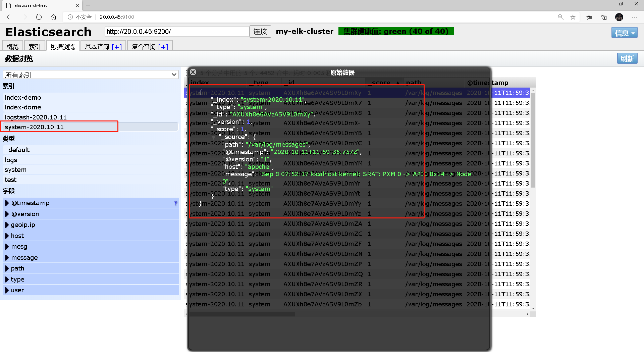
Task: Click the 连接 connect button
Action: tap(260, 32)
